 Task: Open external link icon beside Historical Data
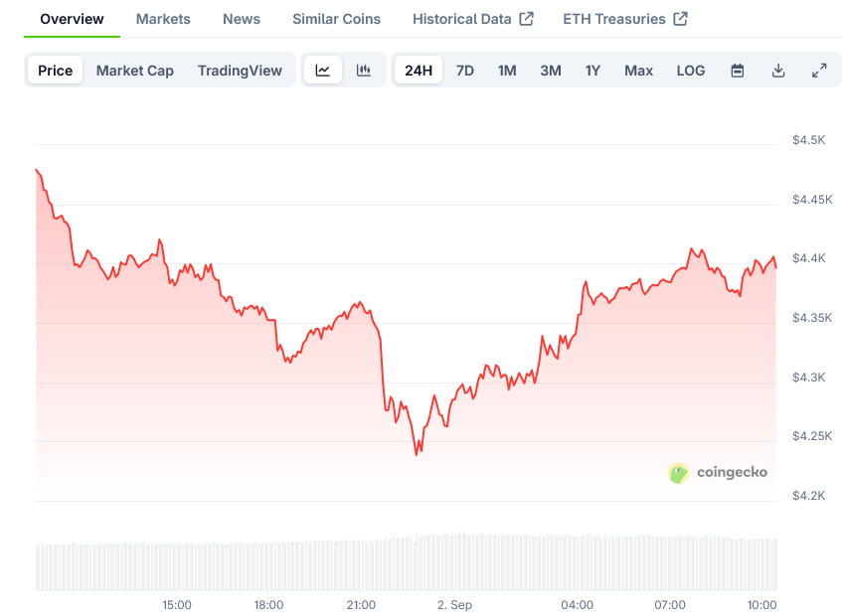527,19
